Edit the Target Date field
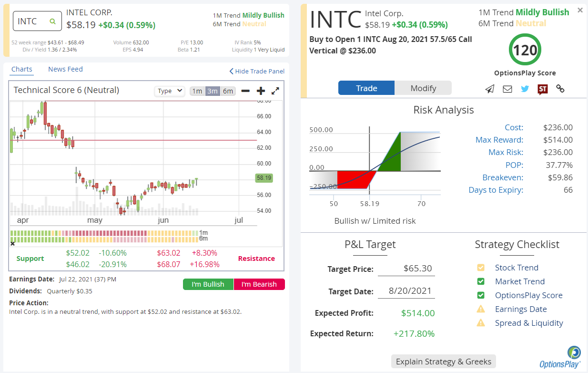Screen dimensions: 588x373 406,291
